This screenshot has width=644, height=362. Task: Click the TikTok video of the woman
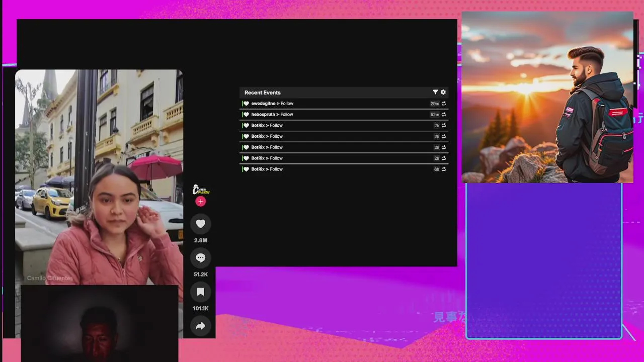click(x=99, y=177)
